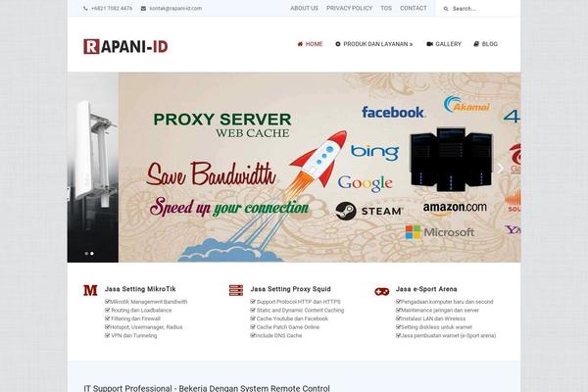The image size is (588, 392).
Task: Click the server icon for Proxy Squid
Action: [x=236, y=290]
